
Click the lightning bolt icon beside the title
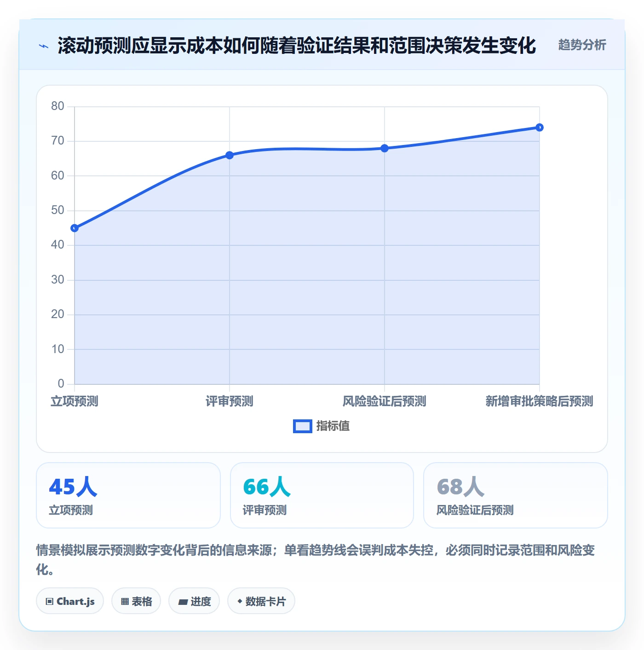(x=44, y=46)
